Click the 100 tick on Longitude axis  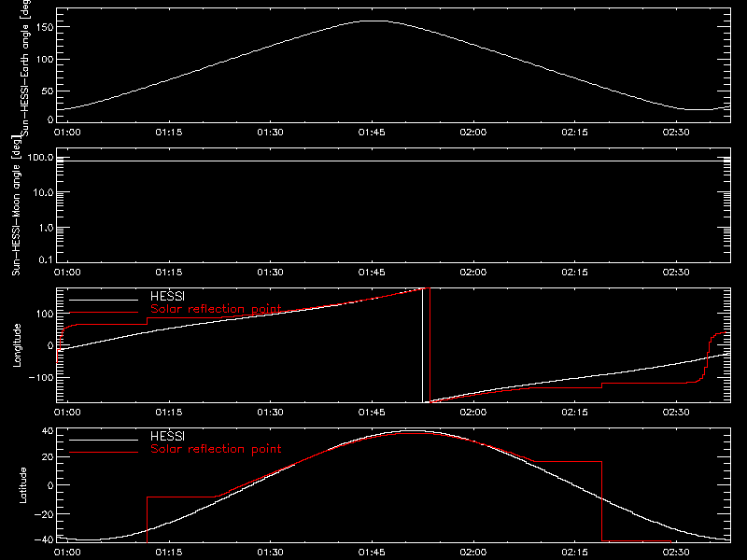44,314
